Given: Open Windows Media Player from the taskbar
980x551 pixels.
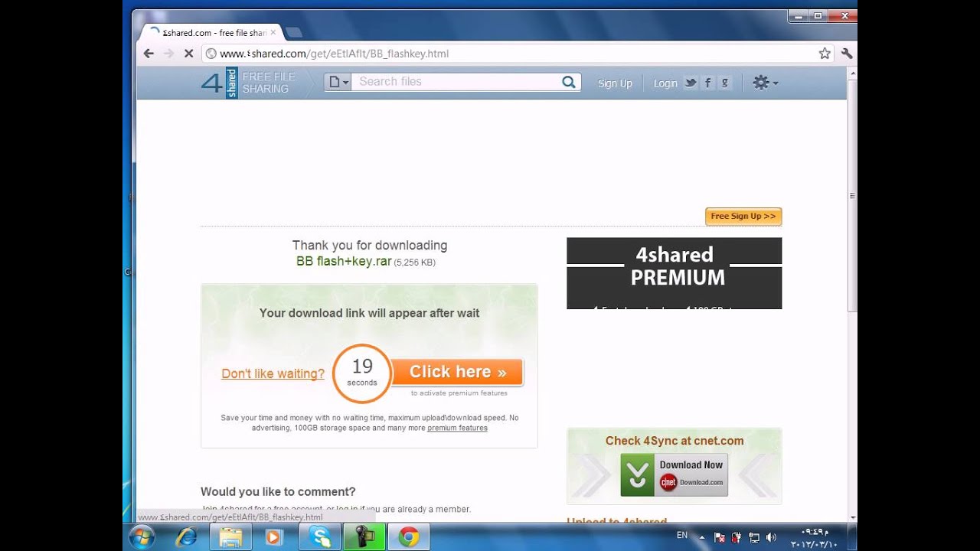Looking at the screenshot, I should point(273,537).
